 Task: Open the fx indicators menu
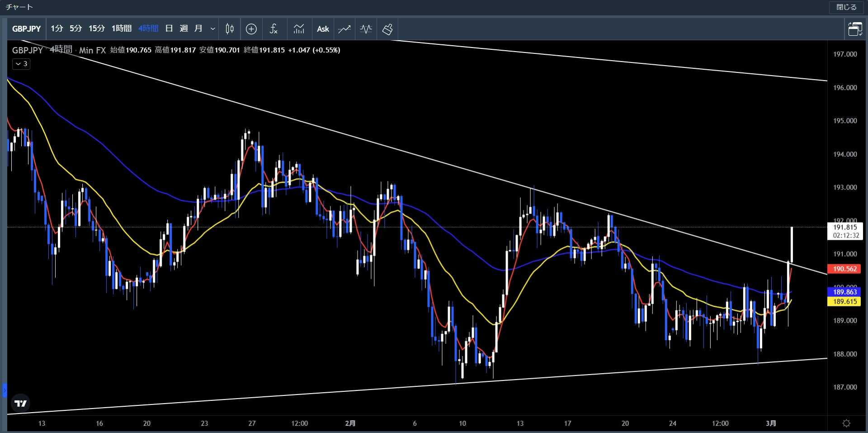(274, 29)
